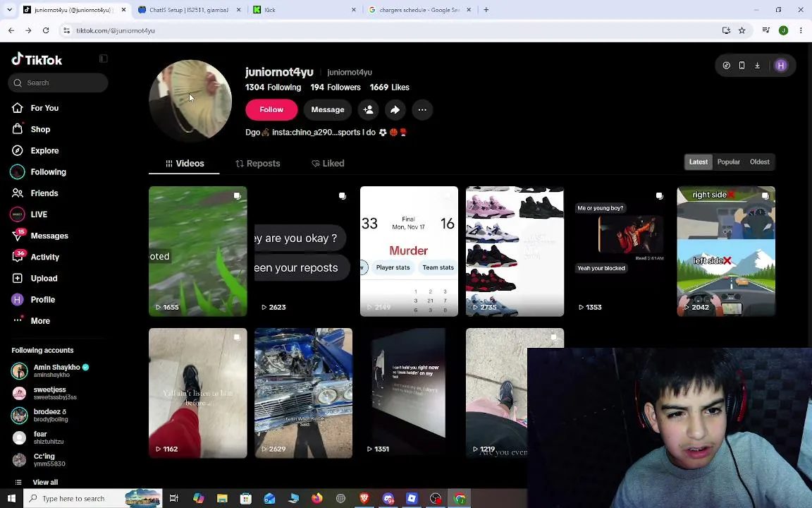Open a new browser tab
The height and width of the screenshot is (508, 812).
click(486, 10)
